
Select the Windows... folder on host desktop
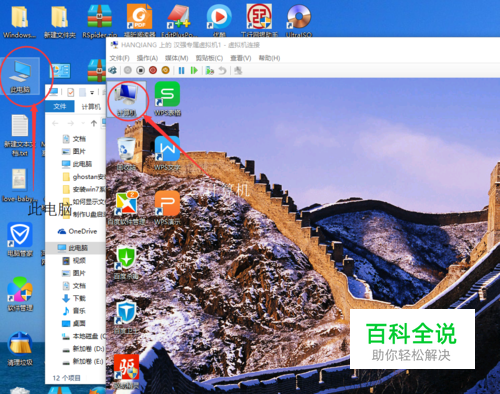[20, 22]
